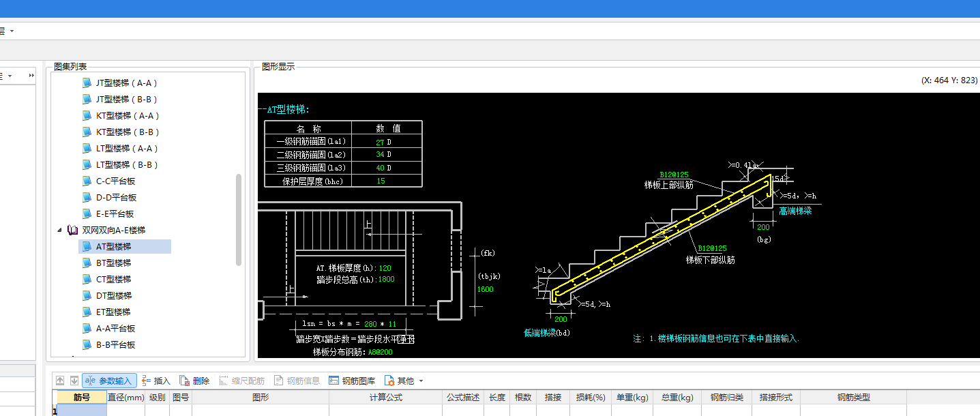This screenshot has width=980, height=416.
Task: Select A-A平台板 in the tree
Action: pos(116,329)
